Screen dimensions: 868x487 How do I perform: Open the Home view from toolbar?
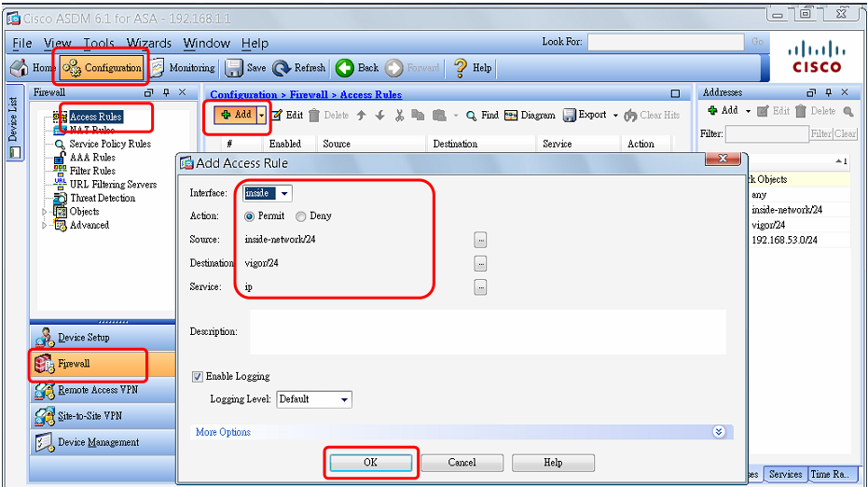point(32,68)
